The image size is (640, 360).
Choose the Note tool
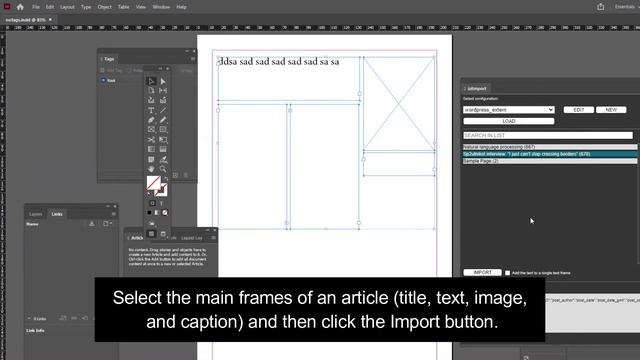coord(151,160)
